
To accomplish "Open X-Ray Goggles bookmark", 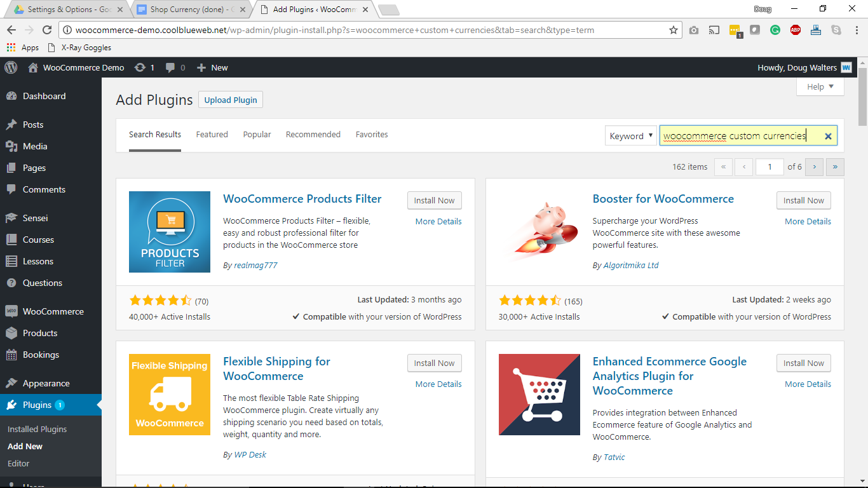I will (81, 48).
